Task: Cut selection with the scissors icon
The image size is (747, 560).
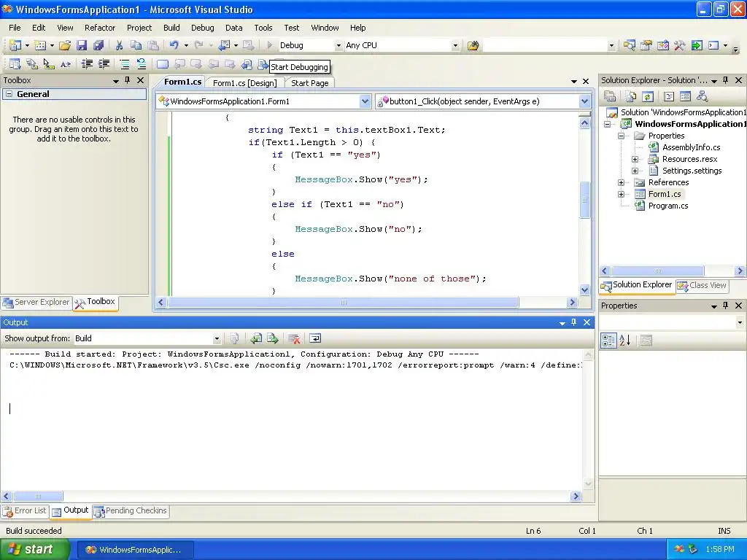Action: point(119,45)
